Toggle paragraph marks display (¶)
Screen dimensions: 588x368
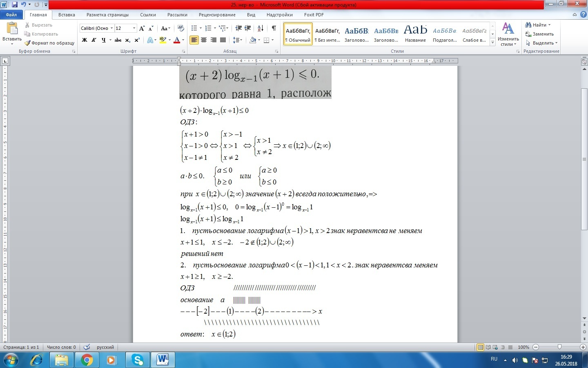point(274,28)
